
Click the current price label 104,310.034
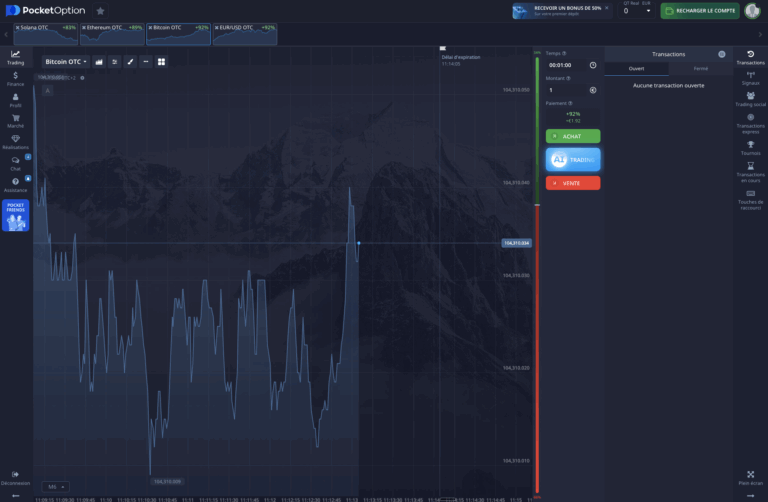pyautogui.click(x=516, y=243)
